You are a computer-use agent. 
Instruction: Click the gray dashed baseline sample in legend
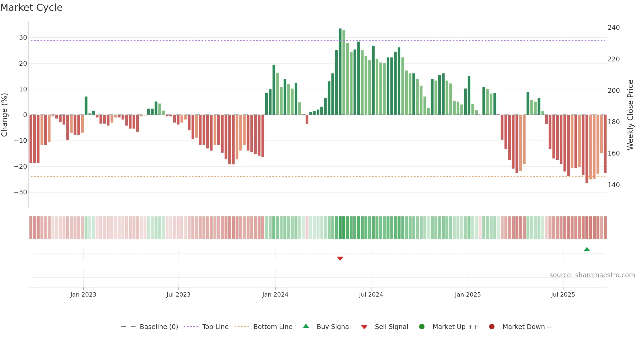click(x=128, y=327)
